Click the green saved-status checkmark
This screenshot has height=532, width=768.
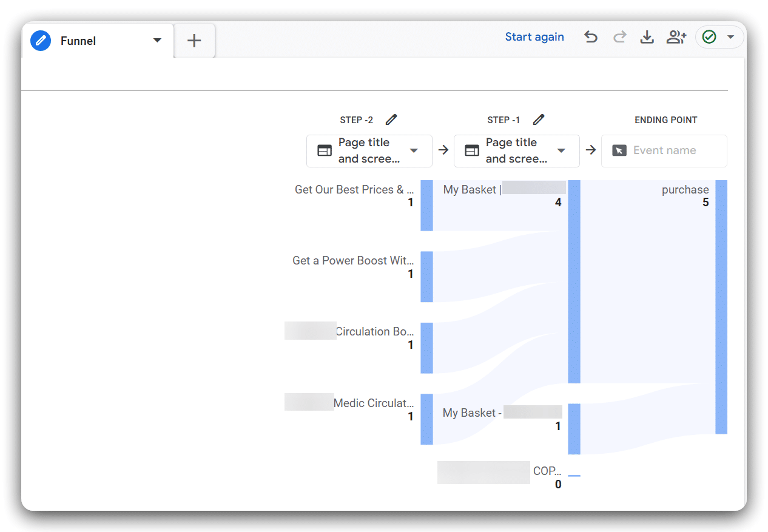pyautogui.click(x=710, y=37)
